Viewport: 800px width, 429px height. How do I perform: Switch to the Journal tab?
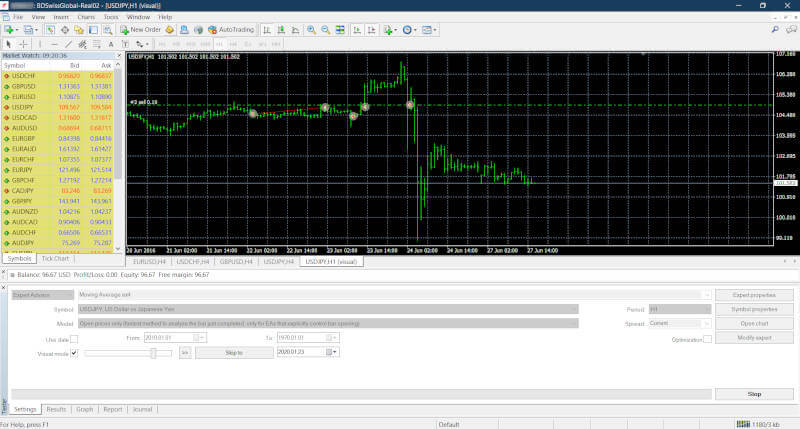point(142,409)
